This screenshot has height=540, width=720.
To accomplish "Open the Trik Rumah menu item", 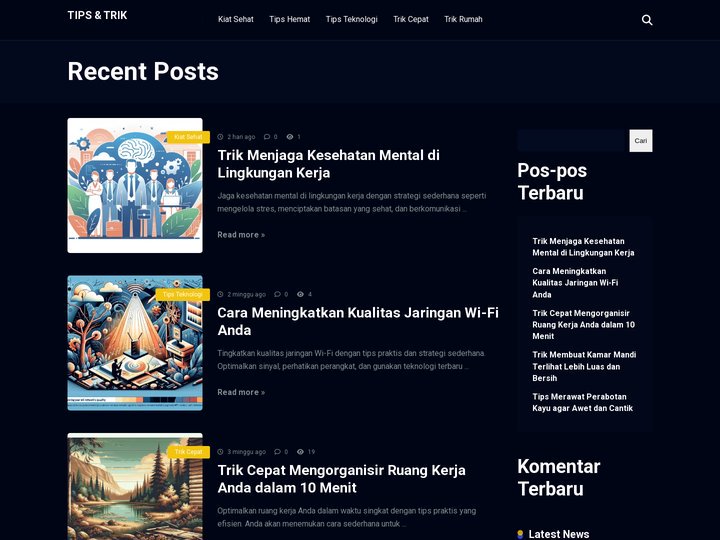I will [x=463, y=19].
